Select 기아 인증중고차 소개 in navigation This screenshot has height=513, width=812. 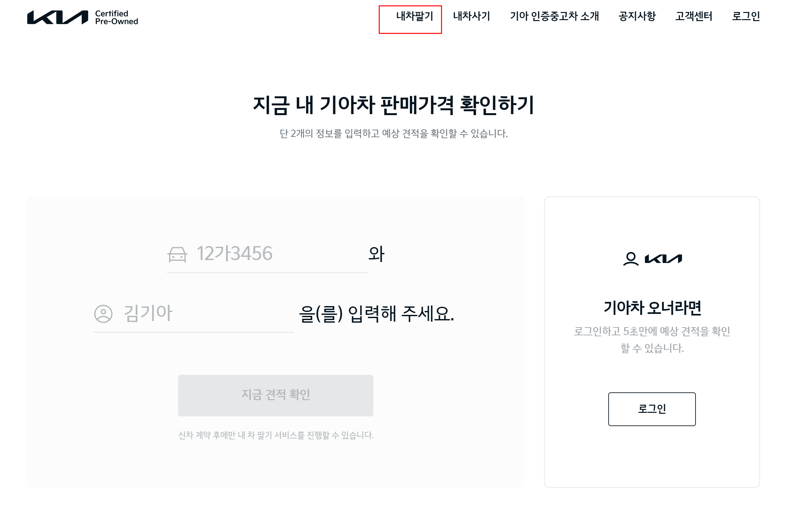pos(555,16)
